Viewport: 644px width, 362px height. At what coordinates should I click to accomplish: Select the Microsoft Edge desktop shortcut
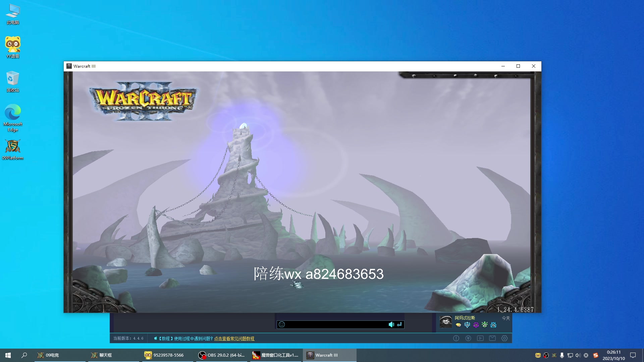pos(13,118)
